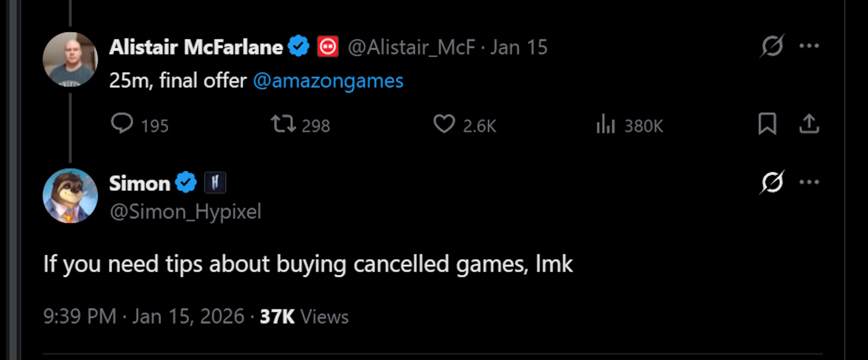Click Alistair McFarlane's profile picture
The image size is (868, 360).
[x=70, y=59]
